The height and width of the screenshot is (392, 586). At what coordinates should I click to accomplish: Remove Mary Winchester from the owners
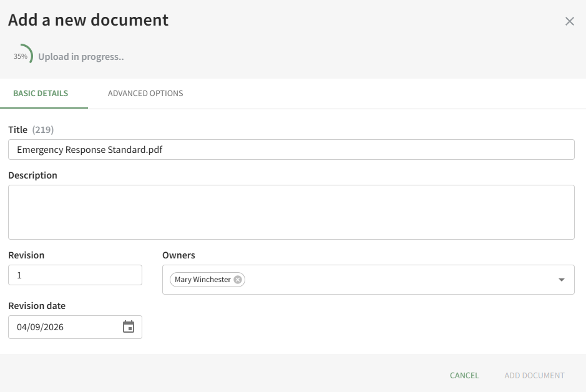click(238, 280)
